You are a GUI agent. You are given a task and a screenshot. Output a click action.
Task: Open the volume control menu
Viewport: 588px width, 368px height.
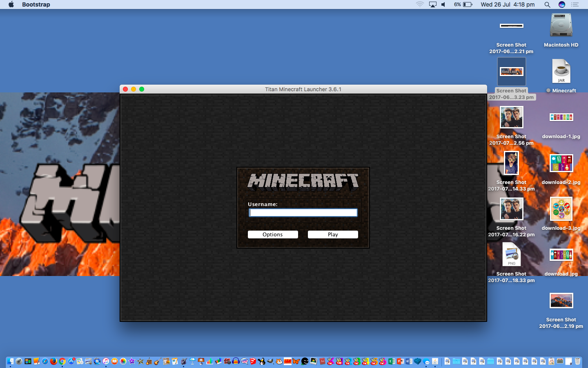pyautogui.click(x=443, y=4)
